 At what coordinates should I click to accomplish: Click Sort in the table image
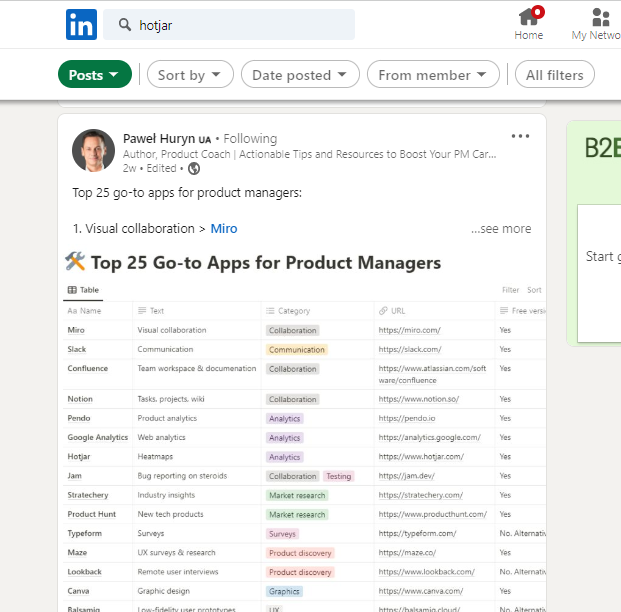[x=534, y=290]
